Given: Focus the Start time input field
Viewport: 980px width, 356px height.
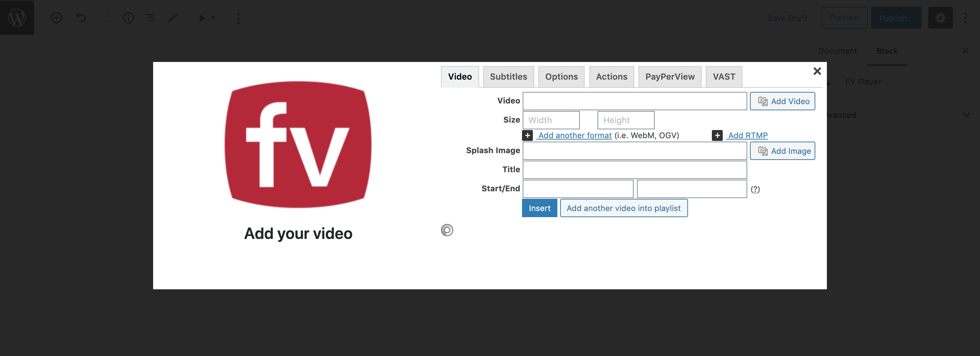Looking at the screenshot, I should point(578,189).
